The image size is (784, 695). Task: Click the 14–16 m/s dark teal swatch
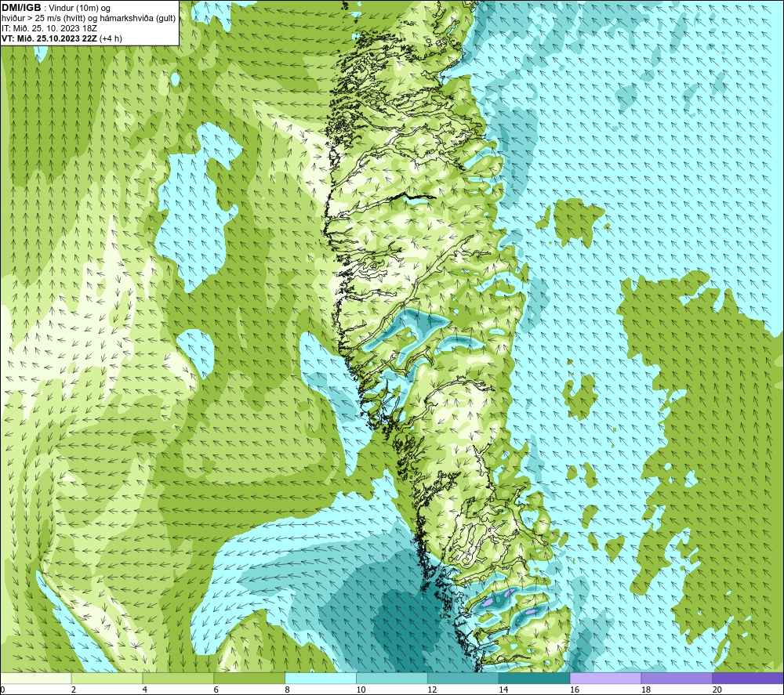534,678
